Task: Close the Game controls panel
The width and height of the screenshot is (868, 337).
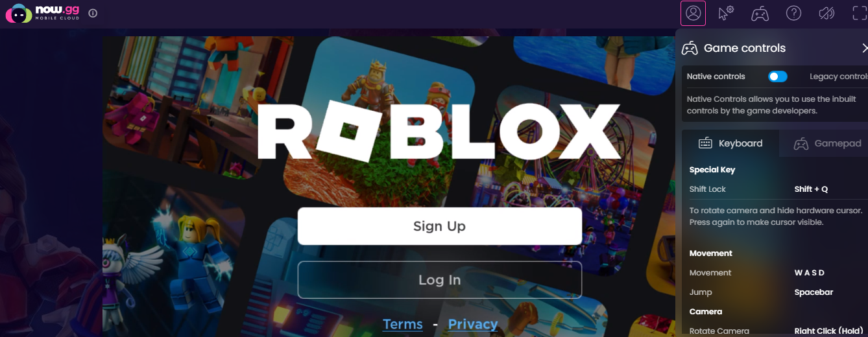Action: [x=864, y=48]
